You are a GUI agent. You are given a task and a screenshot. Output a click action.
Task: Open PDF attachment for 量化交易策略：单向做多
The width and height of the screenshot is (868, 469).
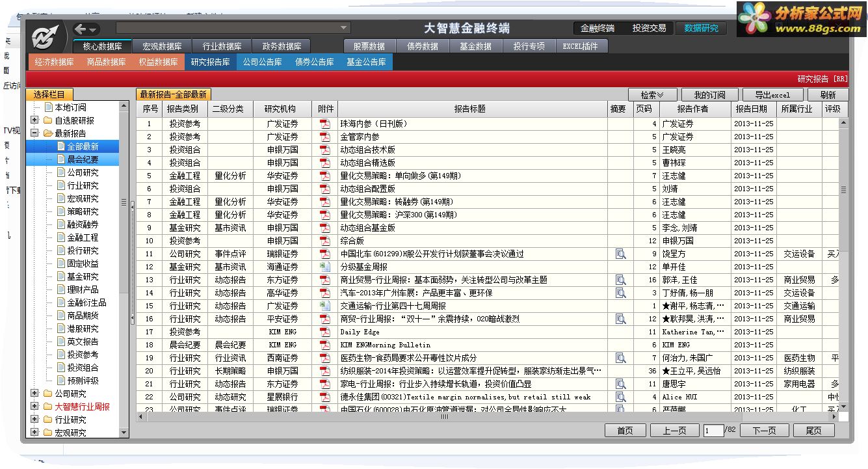pyautogui.click(x=324, y=176)
